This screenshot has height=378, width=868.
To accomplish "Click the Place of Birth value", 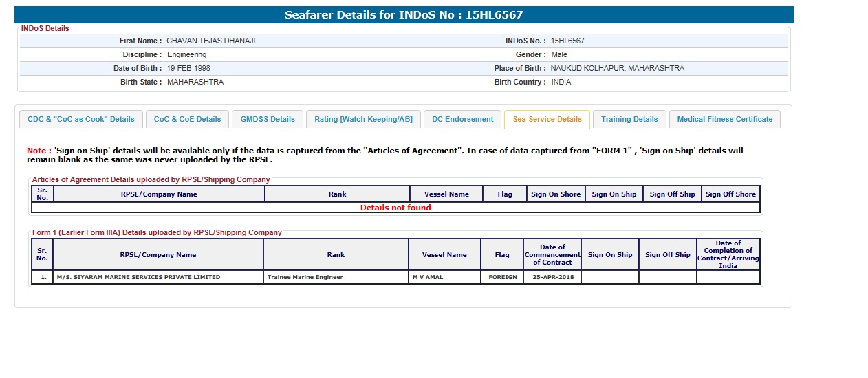I will [x=617, y=69].
